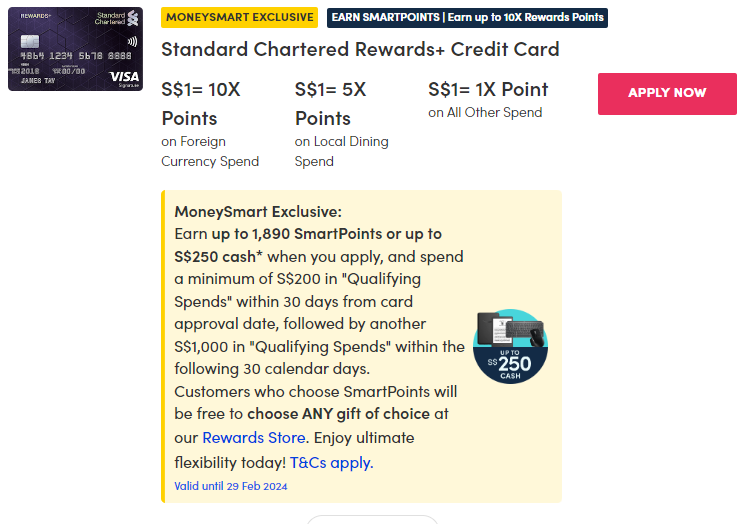Viewport: 746px width, 524px height.
Task: Click the REWARDS+ label on the card
Action: pos(38,15)
